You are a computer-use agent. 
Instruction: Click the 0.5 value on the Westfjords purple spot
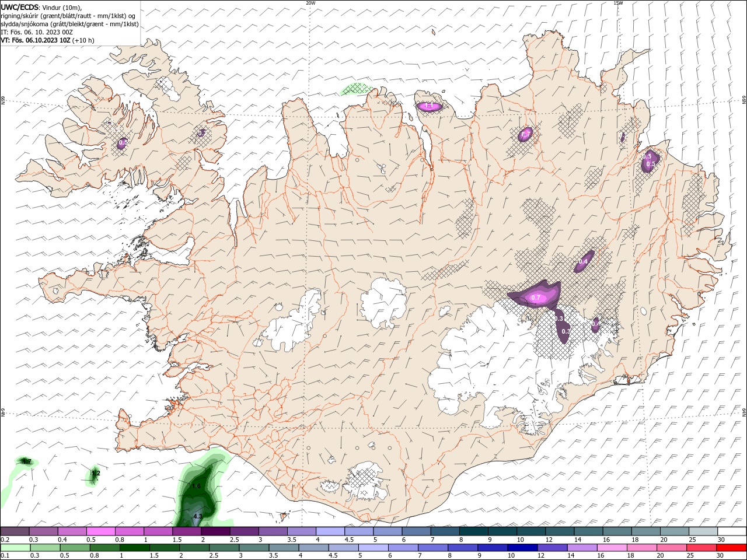tap(123, 142)
